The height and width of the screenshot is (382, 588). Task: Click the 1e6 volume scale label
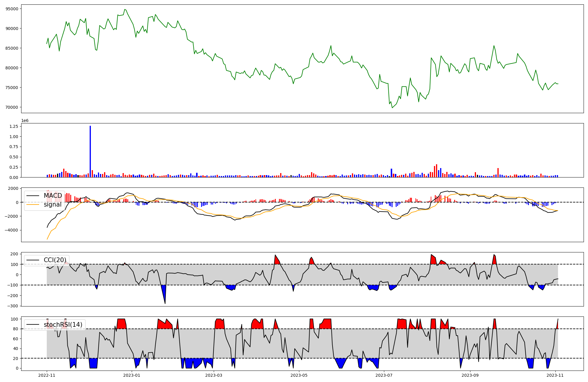(x=25, y=121)
